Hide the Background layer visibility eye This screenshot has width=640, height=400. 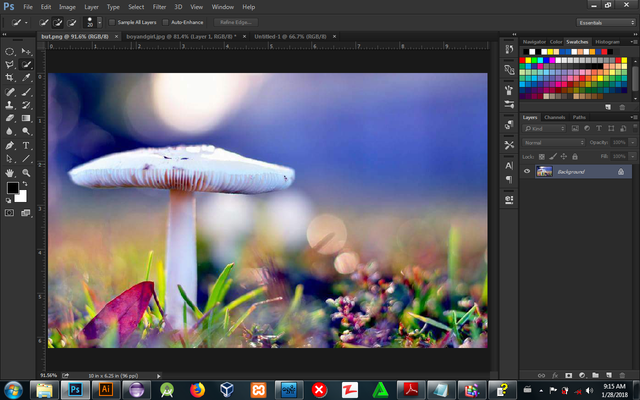click(x=527, y=172)
